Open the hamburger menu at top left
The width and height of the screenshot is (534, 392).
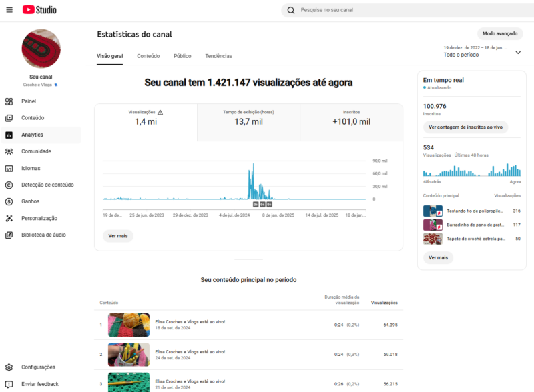10,9
